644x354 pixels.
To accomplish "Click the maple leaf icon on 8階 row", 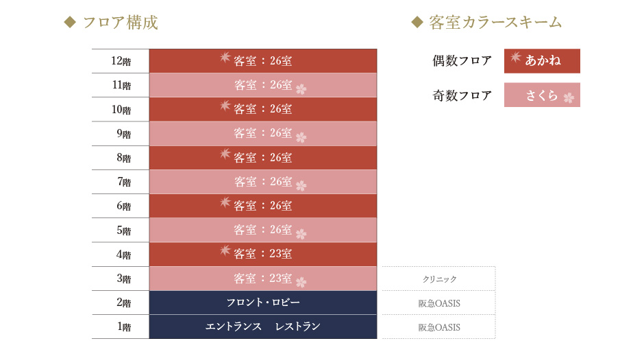I will (x=225, y=154).
